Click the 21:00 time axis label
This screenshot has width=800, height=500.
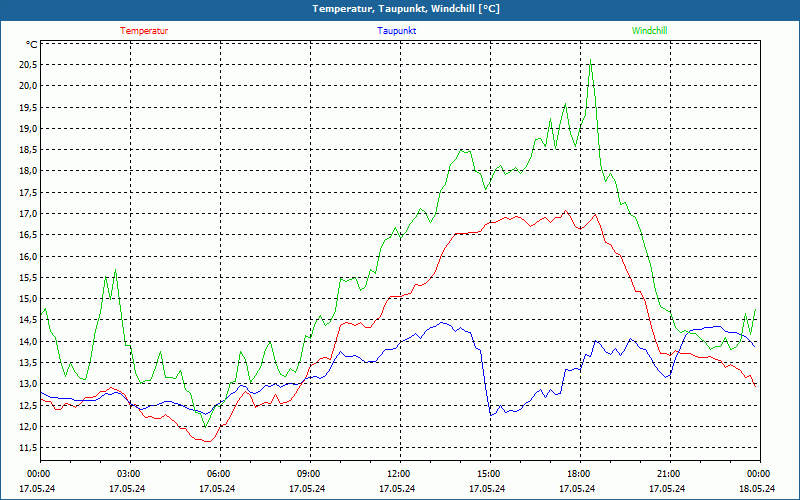click(x=667, y=474)
